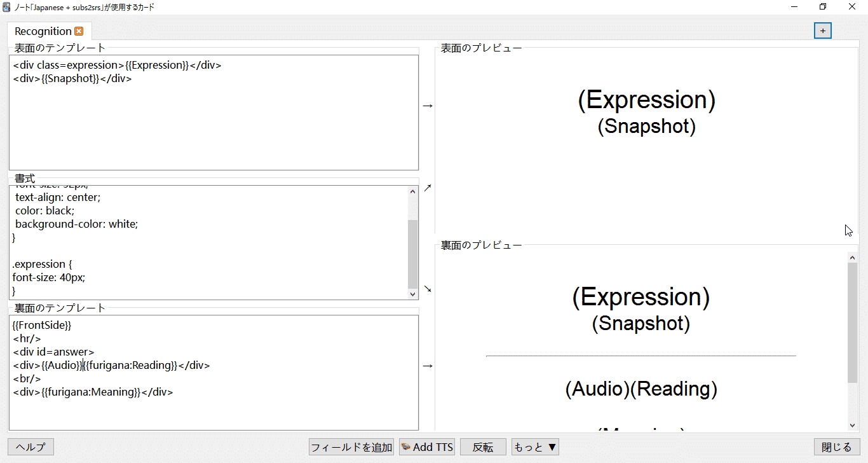This screenshot has height=463, width=868.
Task: Click the フィールドを追加 button
Action: pos(351,447)
